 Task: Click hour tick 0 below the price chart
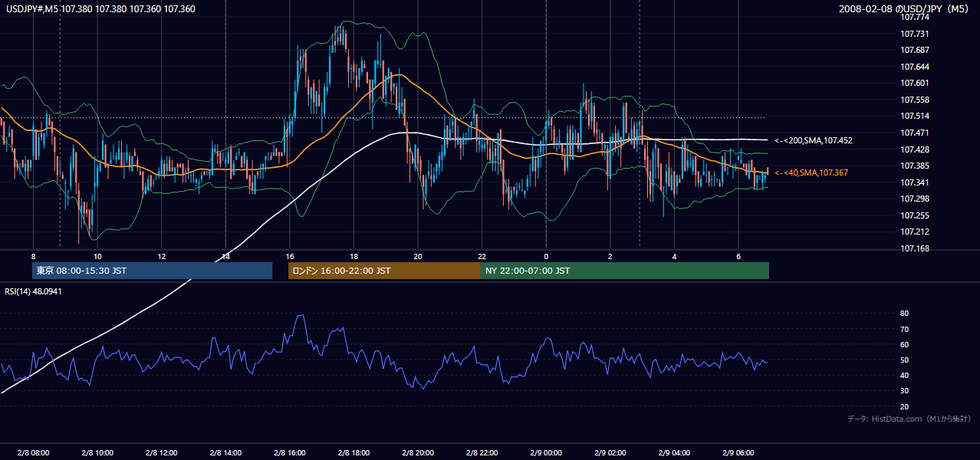(546, 256)
